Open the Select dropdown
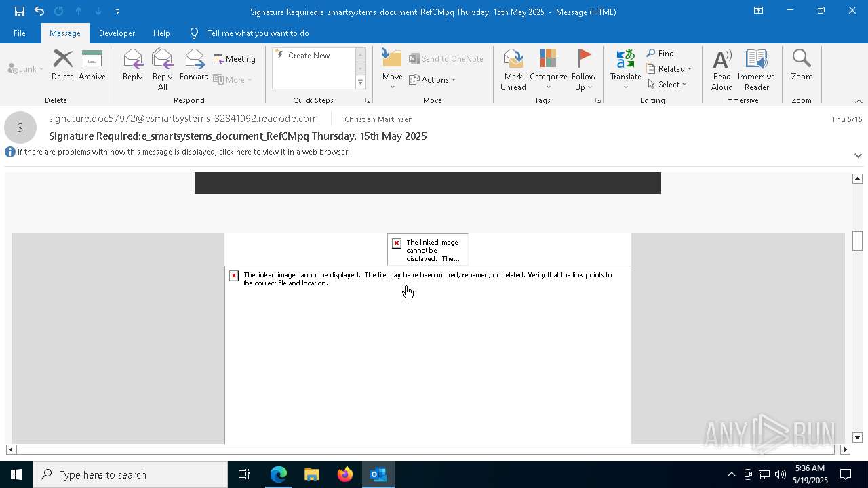 pos(667,85)
